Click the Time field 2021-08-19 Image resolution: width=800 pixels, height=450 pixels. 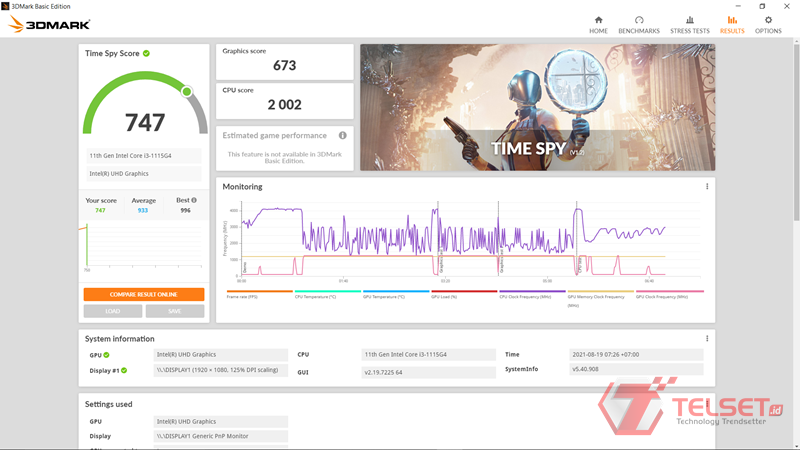coord(636,355)
